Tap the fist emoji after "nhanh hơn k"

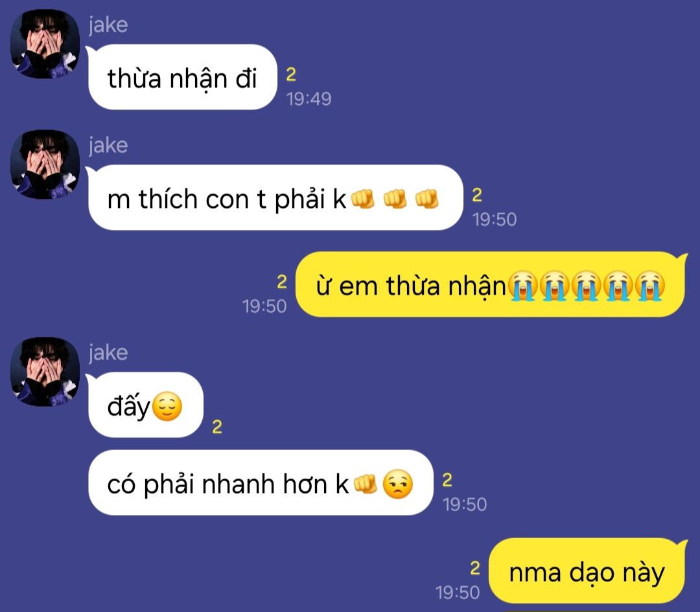(x=365, y=484)
